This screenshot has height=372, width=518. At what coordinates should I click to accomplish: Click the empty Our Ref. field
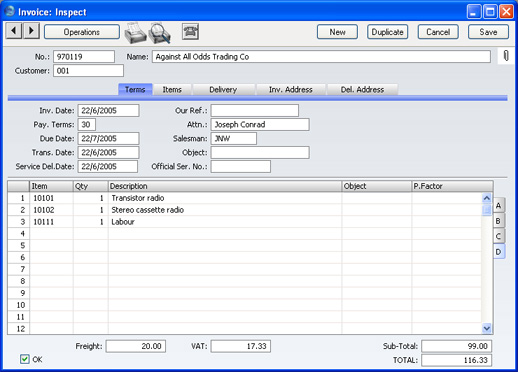tap(255, 111)
